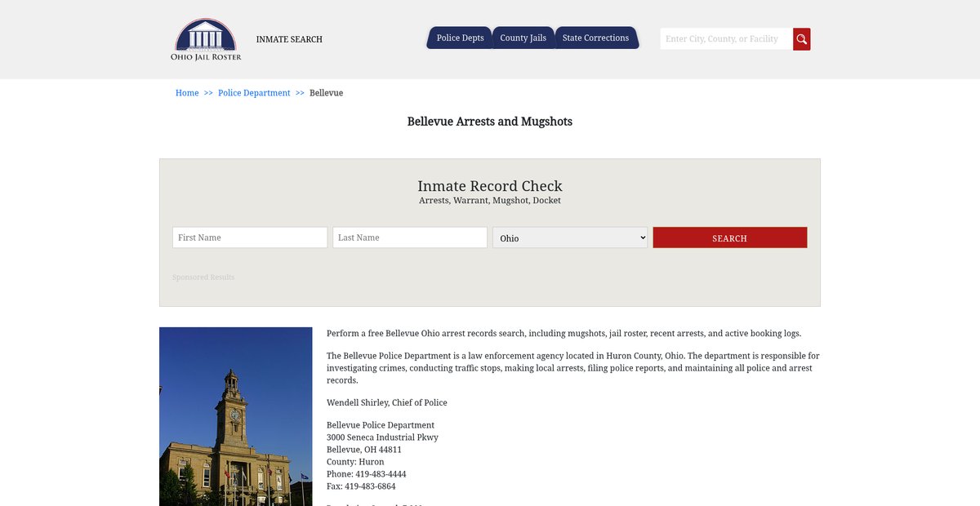Open the County Jails tab
Screen dimensions: 980x506
pyautogui.click(x=523, y=38)
